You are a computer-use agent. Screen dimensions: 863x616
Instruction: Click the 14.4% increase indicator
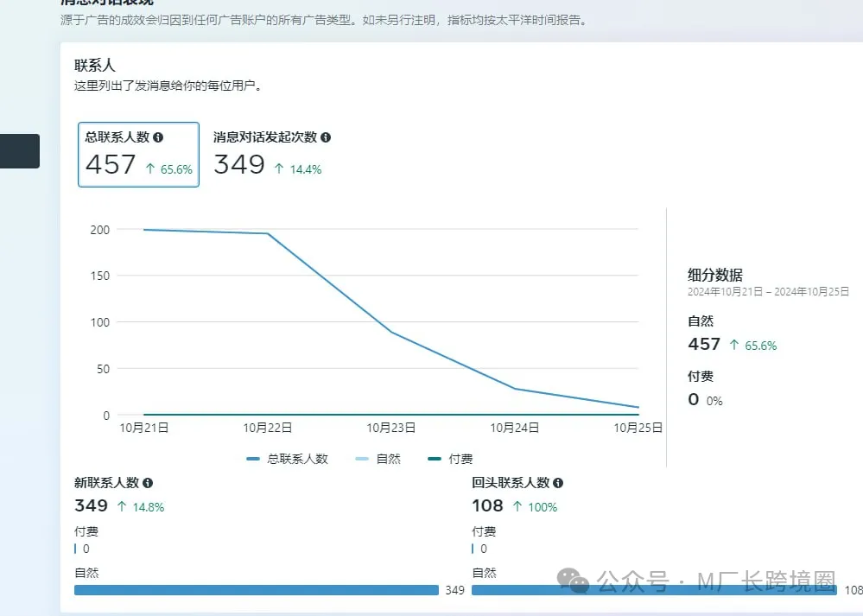pos(298,169)
